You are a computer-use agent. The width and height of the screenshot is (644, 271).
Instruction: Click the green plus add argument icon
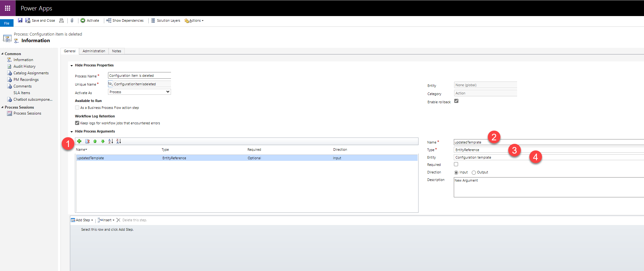pyautogui.click(x=79, y=141)
